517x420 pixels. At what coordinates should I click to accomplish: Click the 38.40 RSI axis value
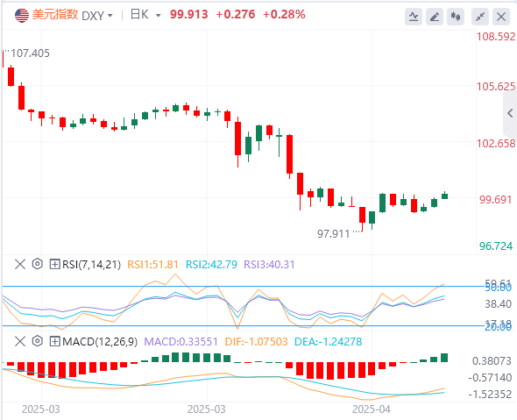[x=498, y=304]
